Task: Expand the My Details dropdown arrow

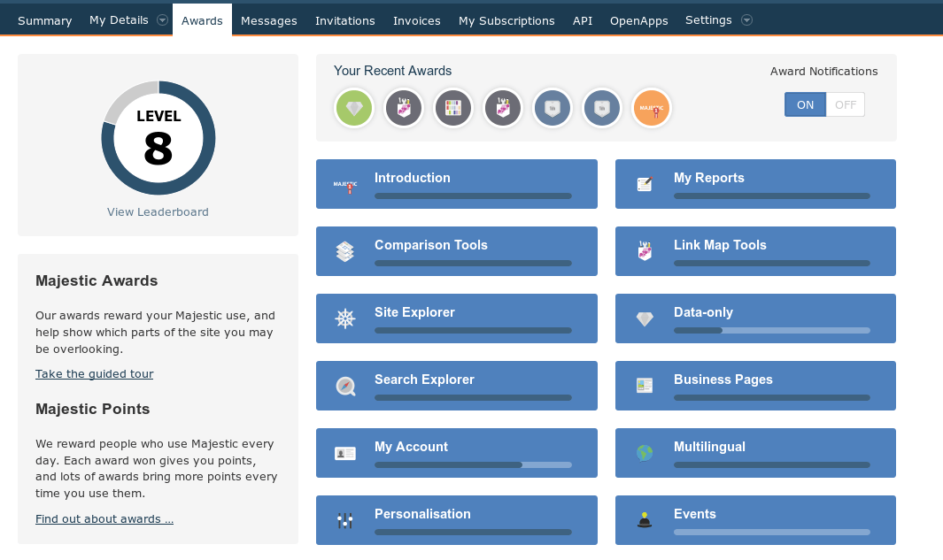Action: pos(162,19)
